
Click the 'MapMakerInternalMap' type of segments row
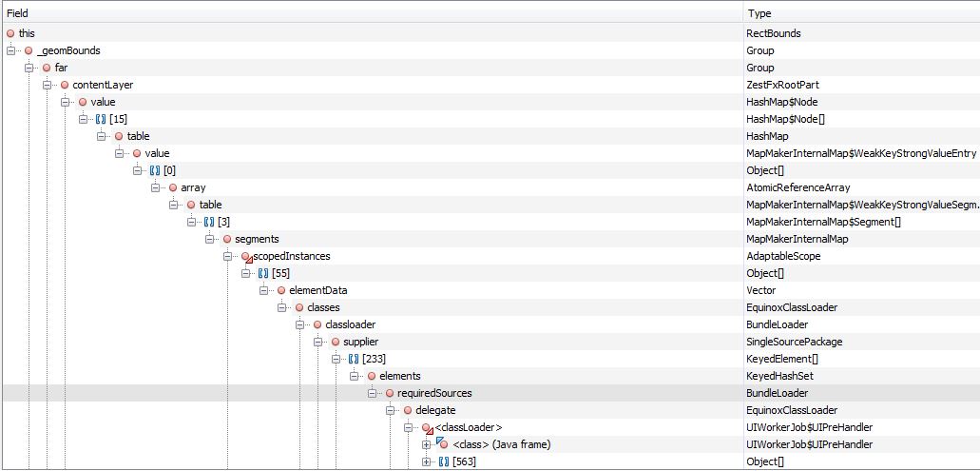pos(797,239)
